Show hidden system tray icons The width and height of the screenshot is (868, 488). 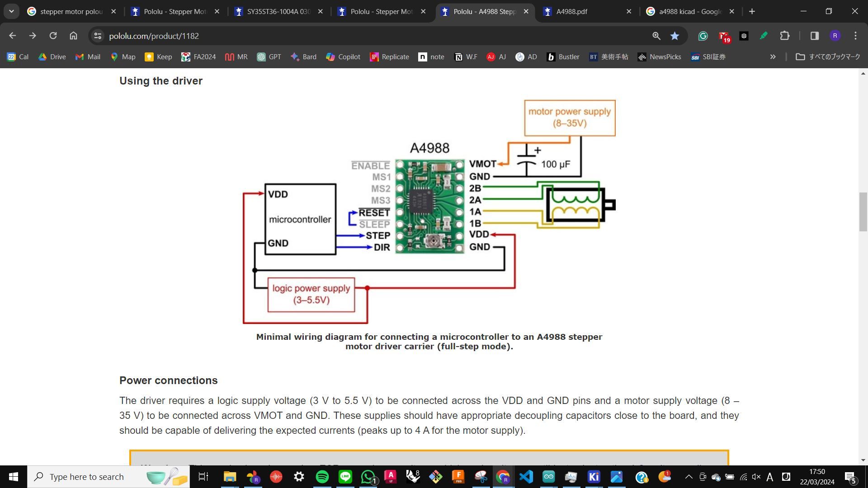pyautogui.click(x=689, y=477)
